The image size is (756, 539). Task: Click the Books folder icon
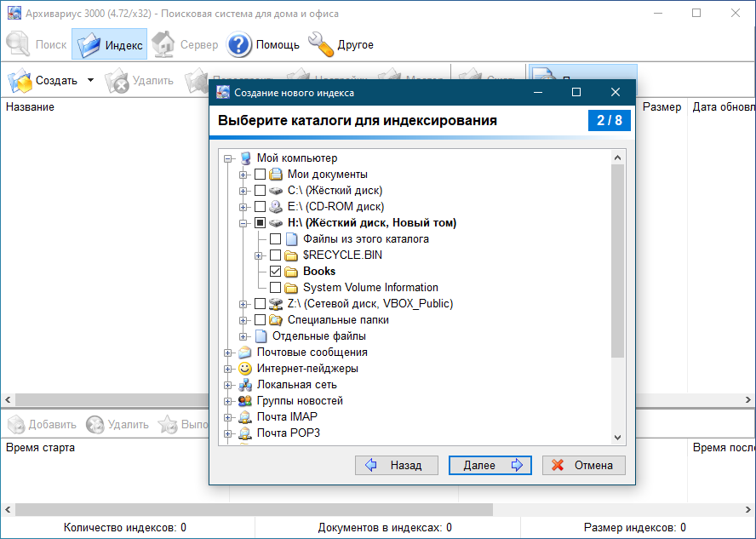(290, 272)
